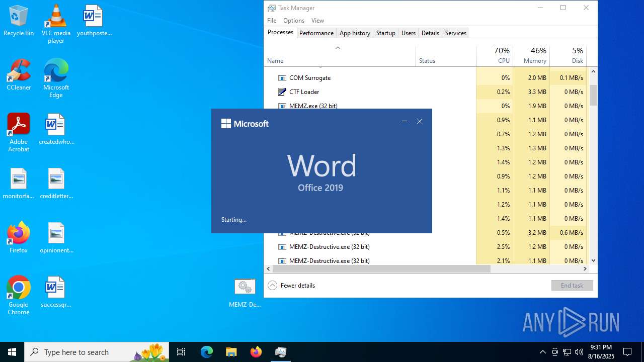Launch Edge from the taskbar

pos(207,352)
